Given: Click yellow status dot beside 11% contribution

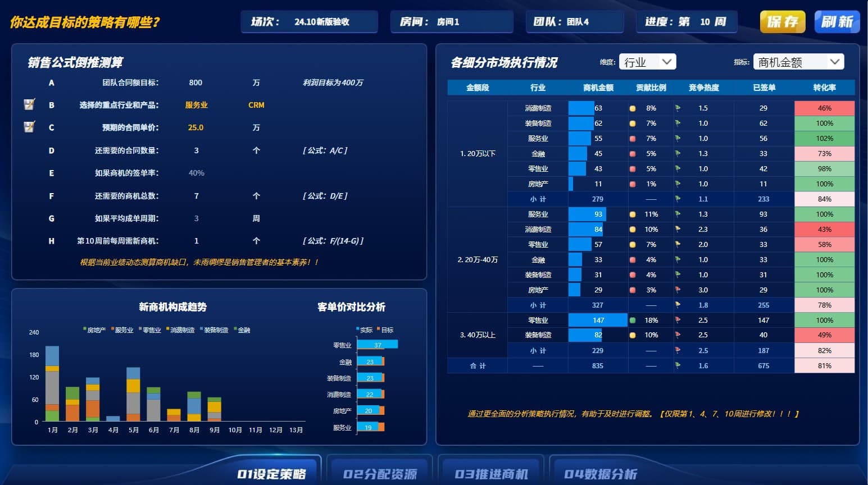Looking at the screenshot, I should (633, 214).
